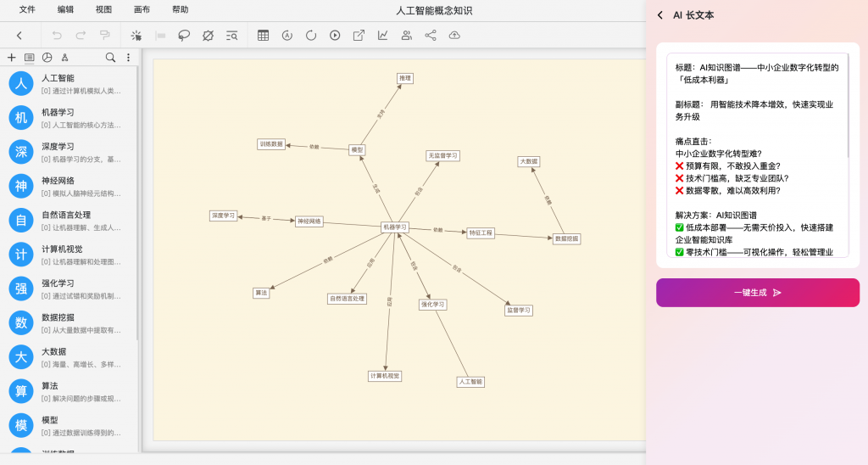Open the 文件 menu

[27, 9]
